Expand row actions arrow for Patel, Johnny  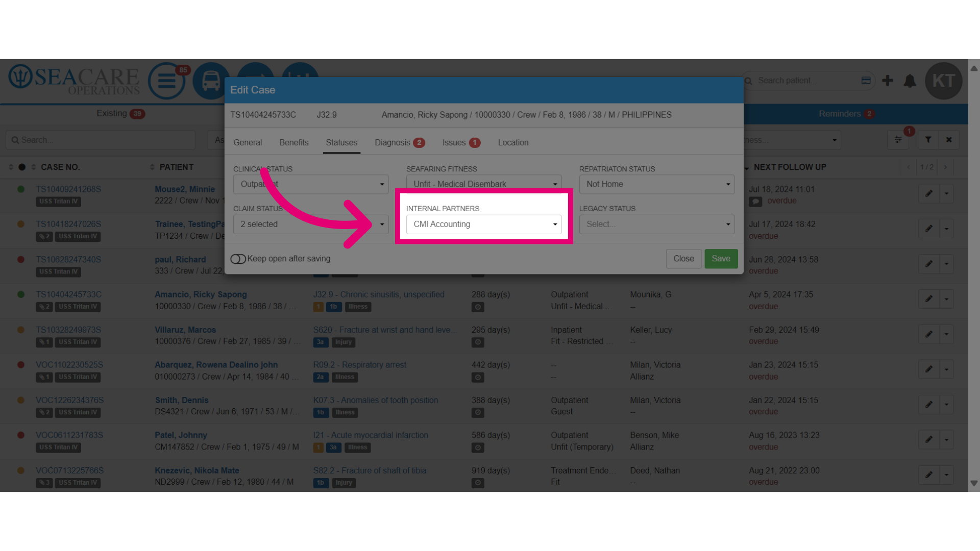[x=947, y=440]
